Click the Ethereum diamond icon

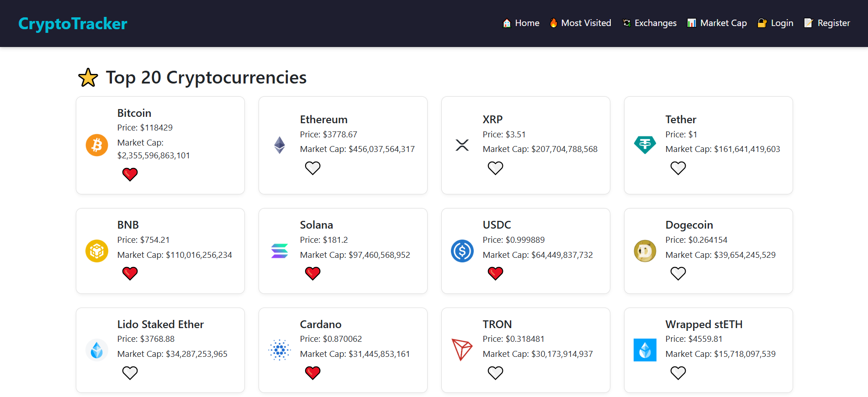(279, 145)
